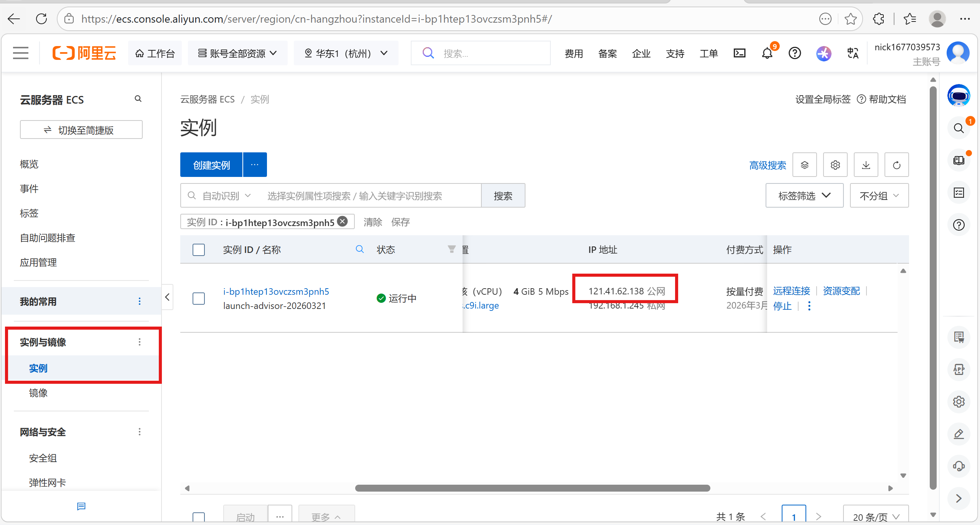980x525 pixels.
Task: Open 安全组 in the sidebar
Action: click(x=43, y=458)
